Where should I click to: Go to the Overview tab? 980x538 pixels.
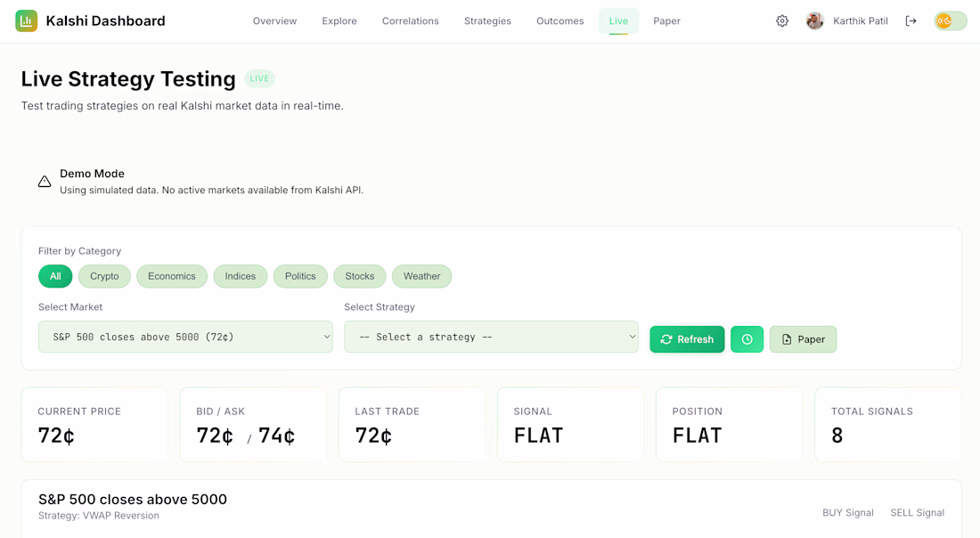(x=274, y=21)
